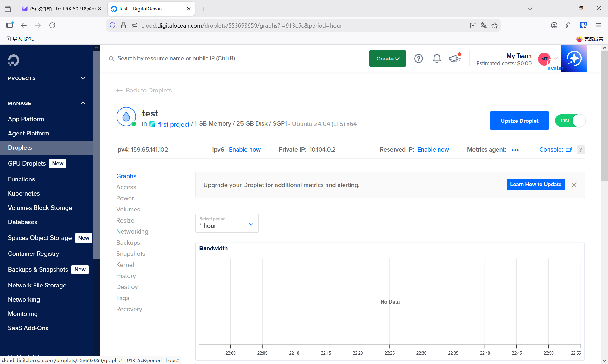This screenshot has width=608, height=364.
Task: Click the blue AI assistant sparkle icon
Action: click(x=574, y=58)
